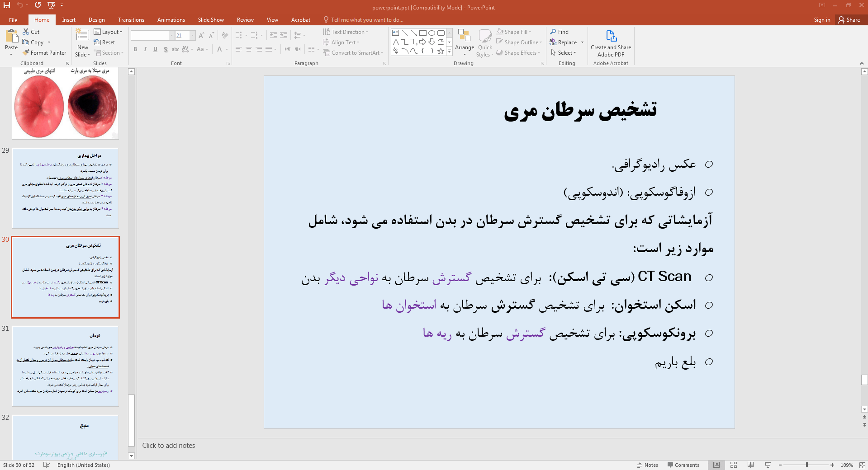Click the Share button
The height and width of the screenshot is (470, 868).
[849, 20]
